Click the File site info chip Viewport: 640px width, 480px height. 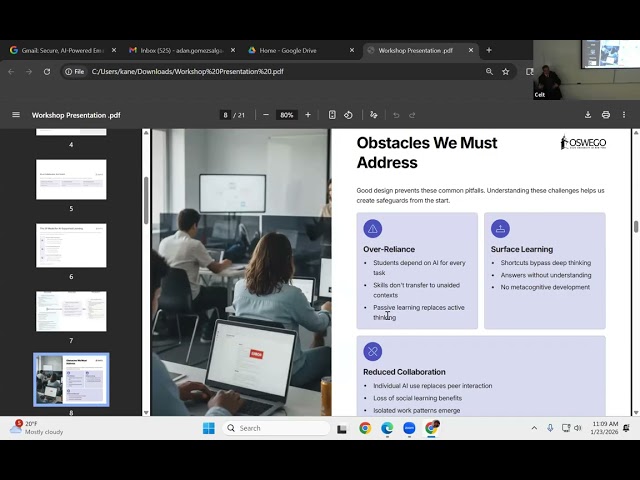tap(75, 71)
